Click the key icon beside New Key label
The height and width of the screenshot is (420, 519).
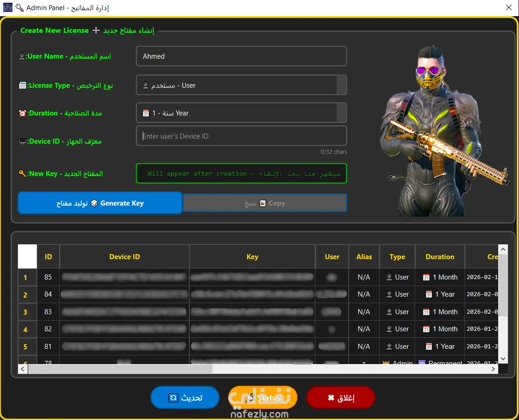click(x=22, y=173)
